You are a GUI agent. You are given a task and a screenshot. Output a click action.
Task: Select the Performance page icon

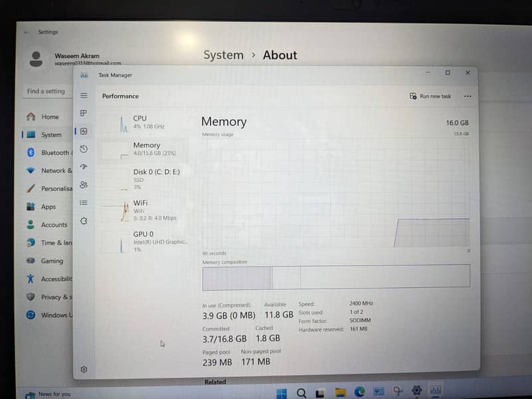click(84, 131)
